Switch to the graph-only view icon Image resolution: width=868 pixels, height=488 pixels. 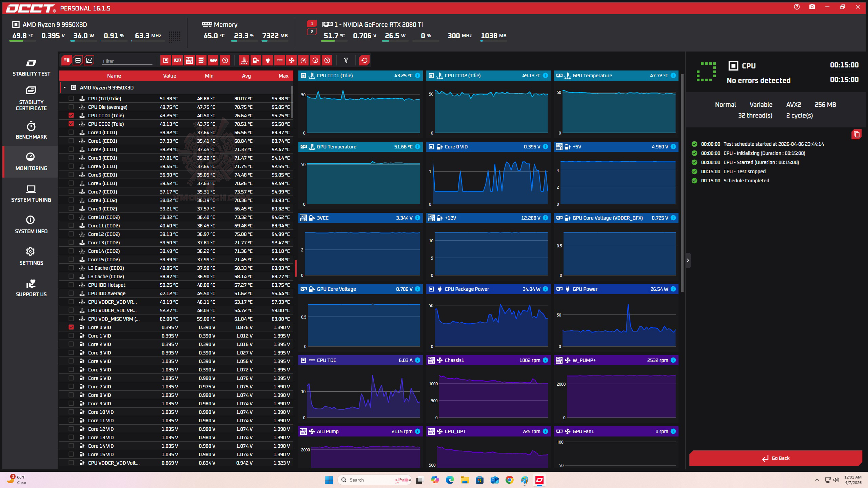[89, 60]
